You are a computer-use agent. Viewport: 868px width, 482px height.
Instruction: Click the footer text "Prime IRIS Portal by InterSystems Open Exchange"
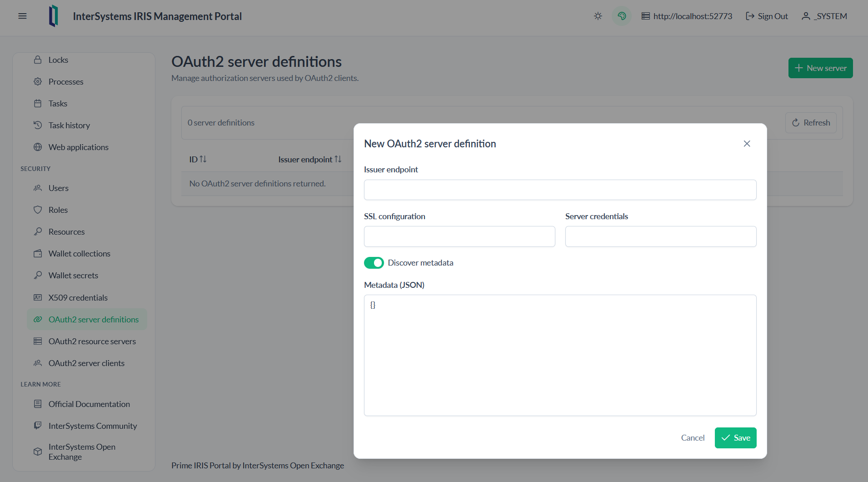point(257,466)
